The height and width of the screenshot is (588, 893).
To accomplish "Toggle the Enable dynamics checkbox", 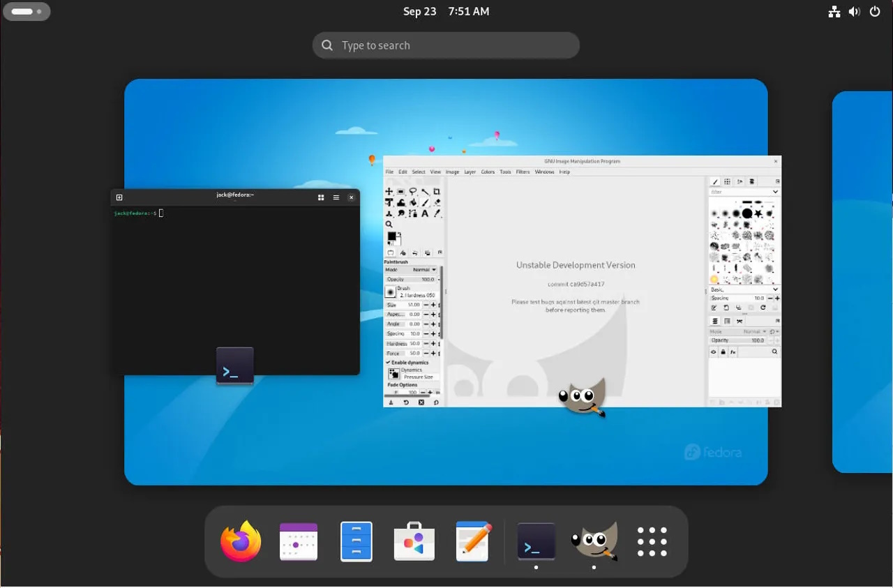I will (x=388, y=363).
